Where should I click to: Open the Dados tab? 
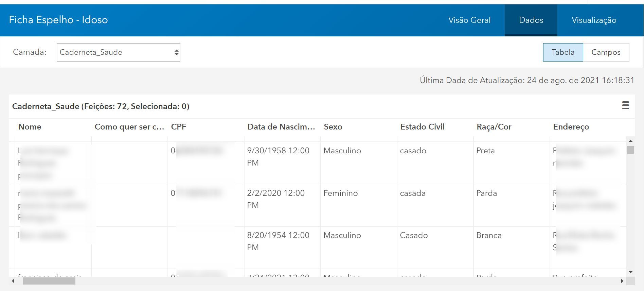coord(531,20)
